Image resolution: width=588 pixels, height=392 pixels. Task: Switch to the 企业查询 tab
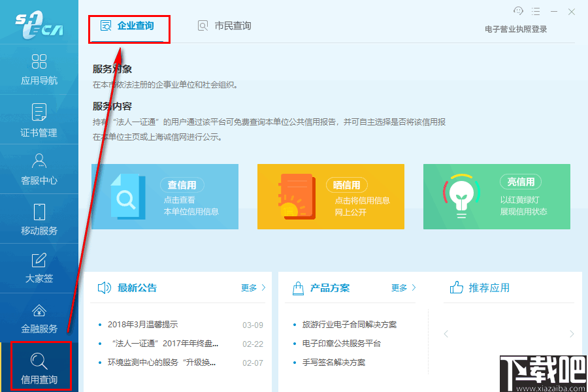click(x=129, y=25)
